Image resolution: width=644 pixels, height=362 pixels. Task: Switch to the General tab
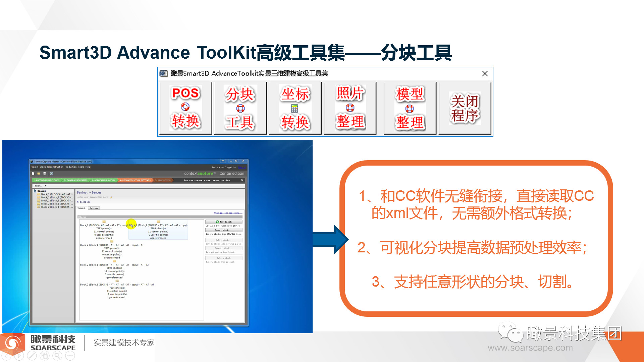pos(82,208)
